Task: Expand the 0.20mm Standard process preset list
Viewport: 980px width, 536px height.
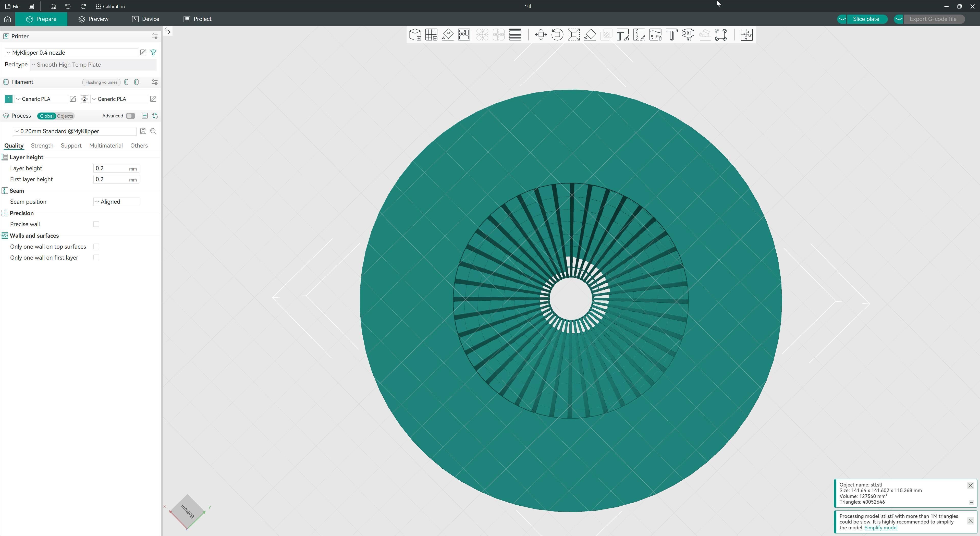Action: (x=75, y=131)
